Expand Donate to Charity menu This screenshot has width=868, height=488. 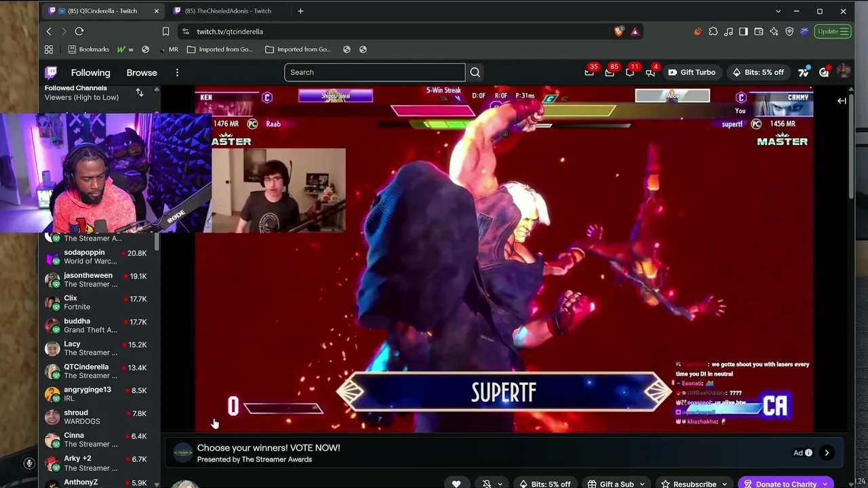point(786,483)
